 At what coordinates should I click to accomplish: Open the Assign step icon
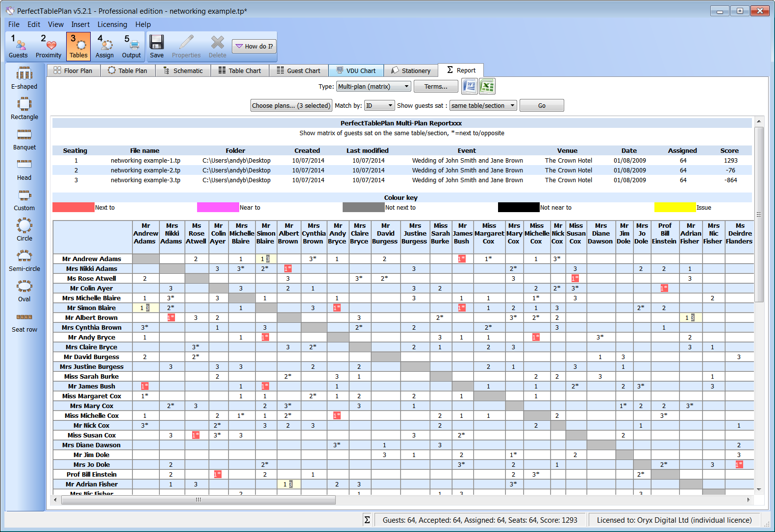[104, 46]
